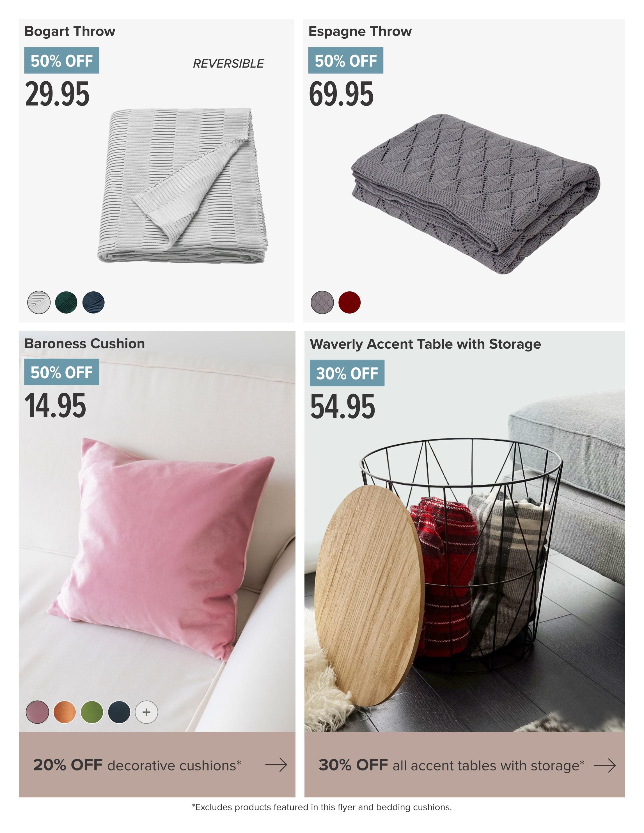Click arrow beside accent tables with storage
The height and width of the screenshot is (833, 644).
point(605,765)
